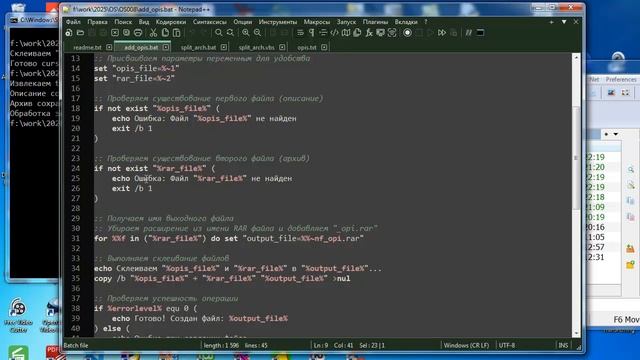Screen dimensions: 640x360
Task: Open dropdown arrow in background right window panel
Action: 616,134
